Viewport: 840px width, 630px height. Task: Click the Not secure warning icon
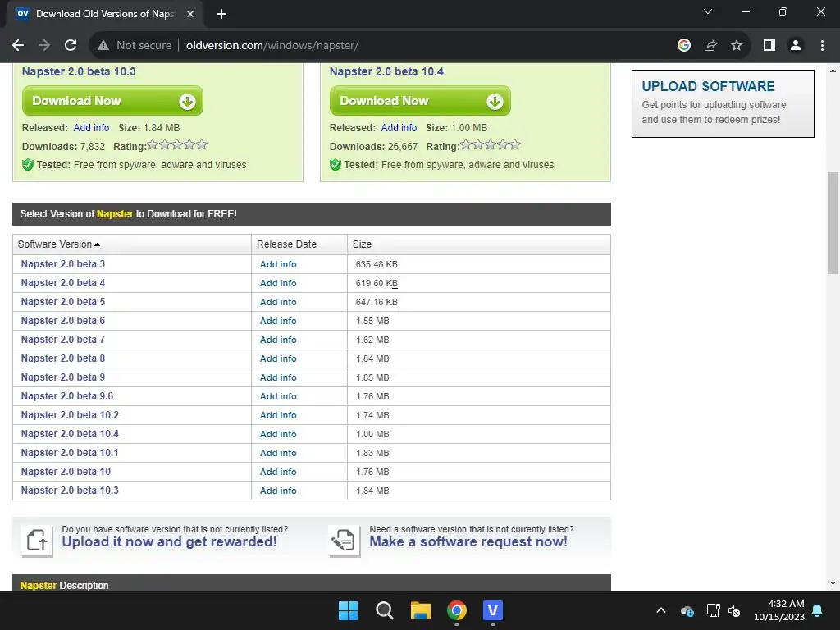(103, 46)
